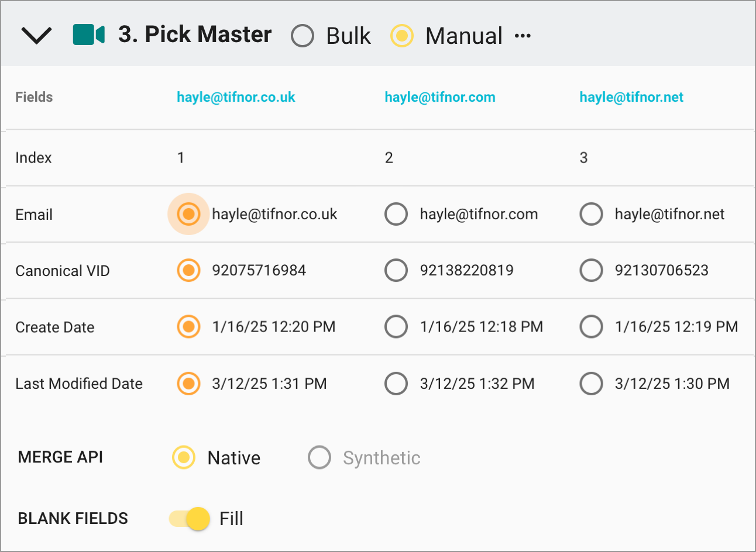Toggle the Blank Fields Fill switch

pyautogui.click(x=190, y=519)
